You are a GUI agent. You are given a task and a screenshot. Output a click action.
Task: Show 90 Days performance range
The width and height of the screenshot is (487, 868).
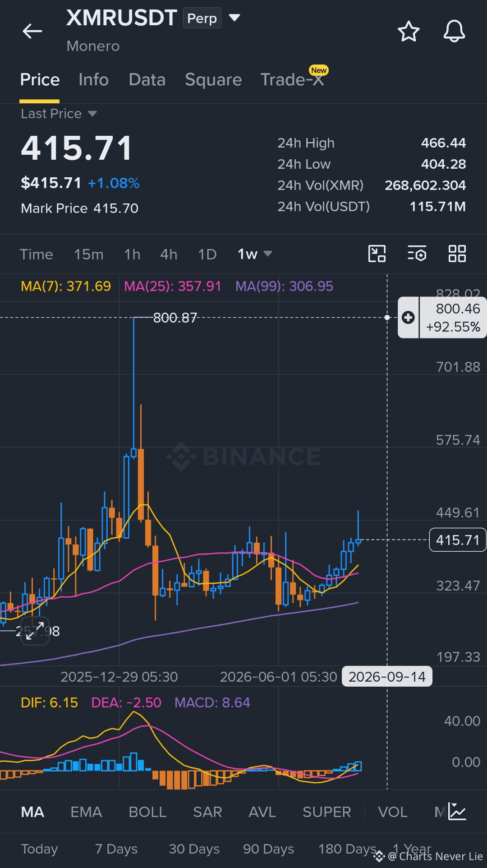[268, 849]
